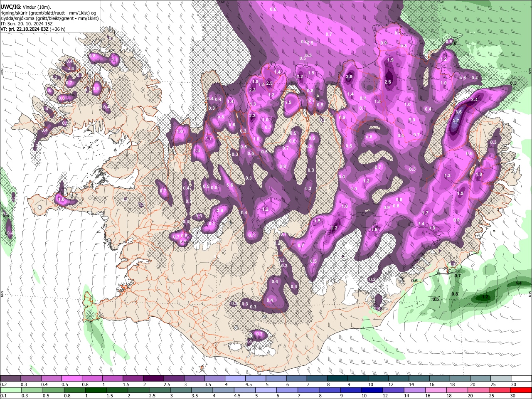
Task: Select the 'IT: Sun. 20. 10. 2024 15Z' line
Action: click(27, 24)
